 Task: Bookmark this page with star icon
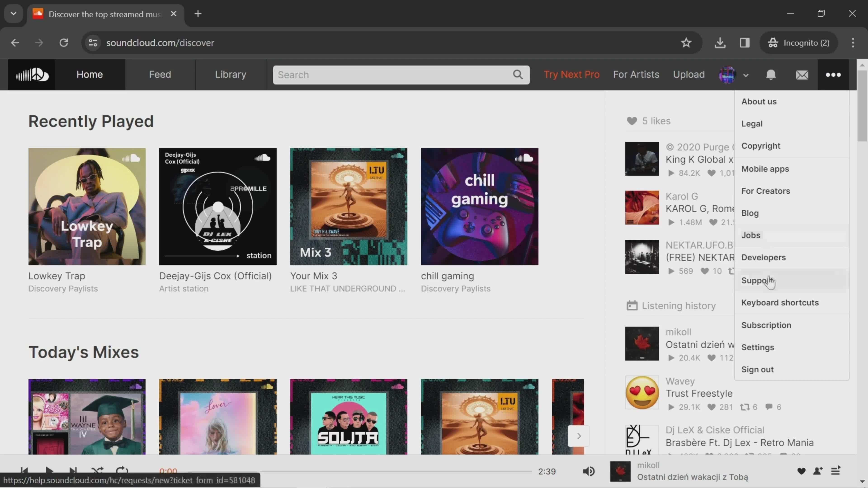tap(686, 43)
